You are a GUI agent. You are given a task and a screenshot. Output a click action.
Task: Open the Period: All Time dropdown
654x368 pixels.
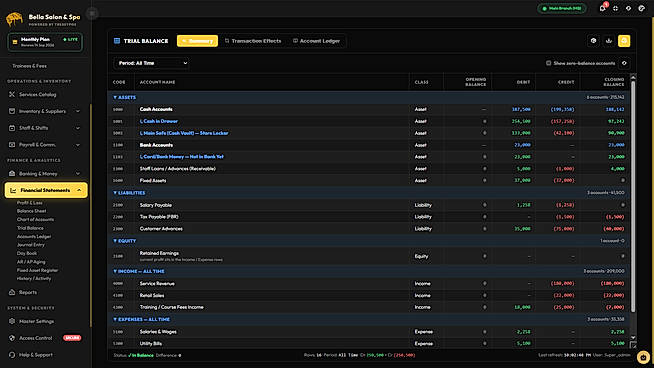(152, 63)
